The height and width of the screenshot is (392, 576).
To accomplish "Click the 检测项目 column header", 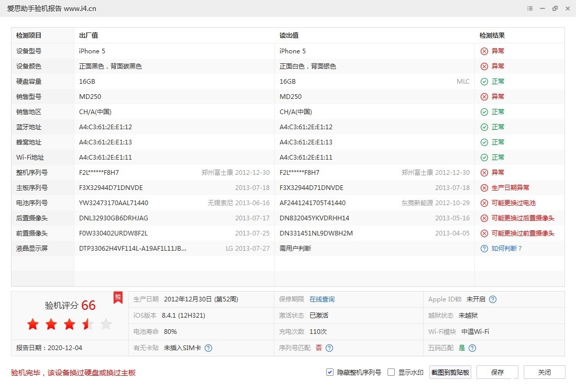I will click(x=29, y=36).
